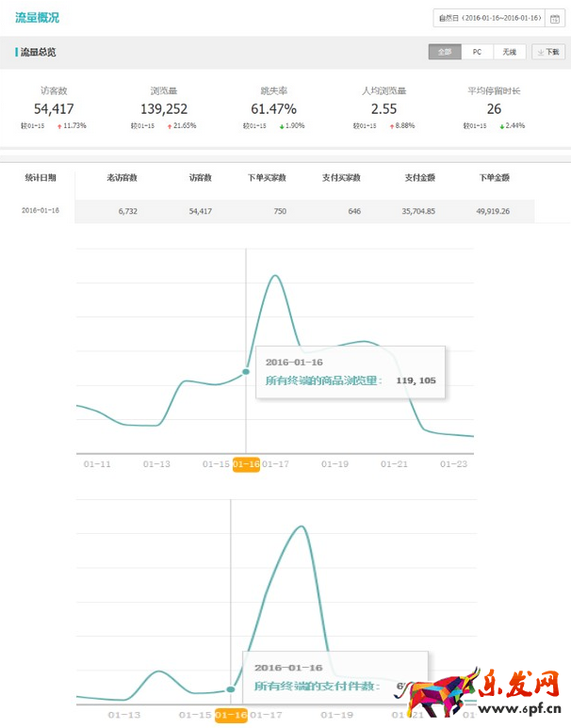Screen dimensions: 571x728
Task: Click the highlighted 01-16 marker on upper chart
Action: click(x=246, y=463)
